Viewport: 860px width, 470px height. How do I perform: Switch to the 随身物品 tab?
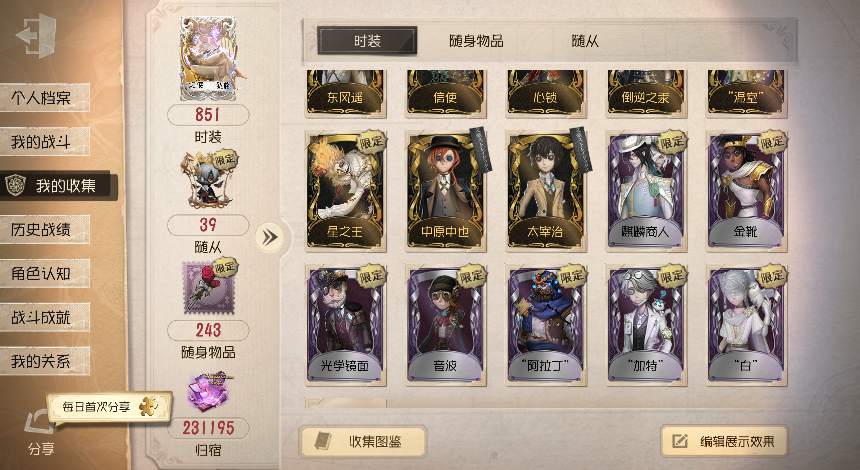[x=476, y=41]
